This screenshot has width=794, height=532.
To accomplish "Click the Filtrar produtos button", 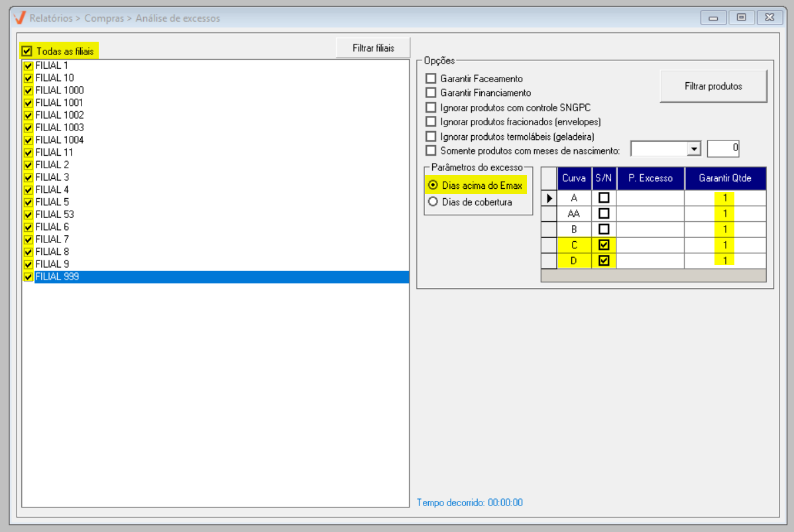I will click(x=713, y=86).
